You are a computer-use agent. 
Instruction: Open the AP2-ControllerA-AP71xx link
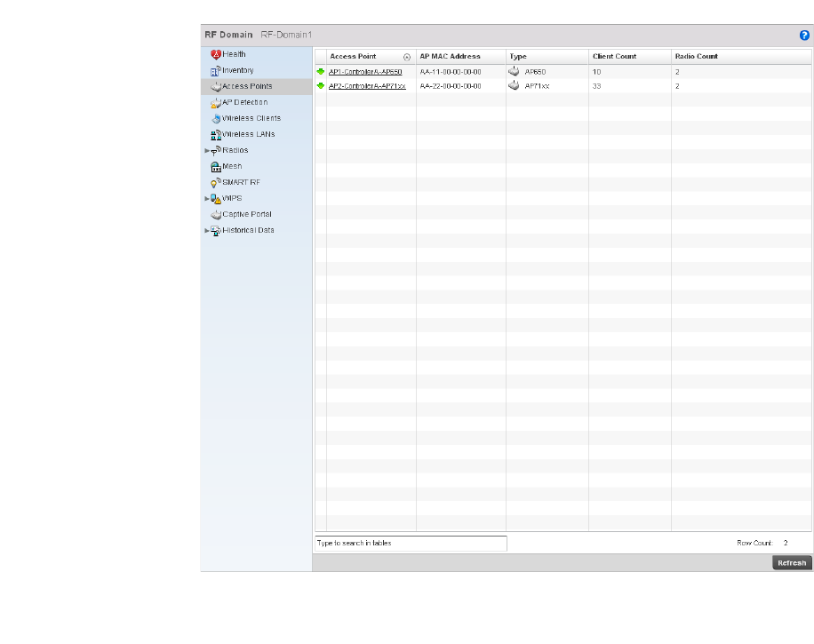tap(367, 86)
